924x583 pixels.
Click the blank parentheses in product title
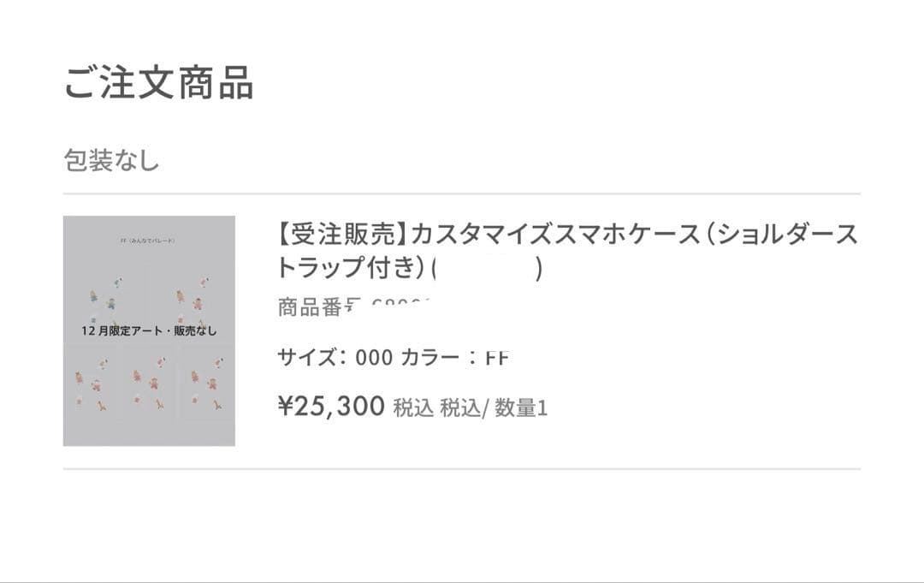(488, 269)
